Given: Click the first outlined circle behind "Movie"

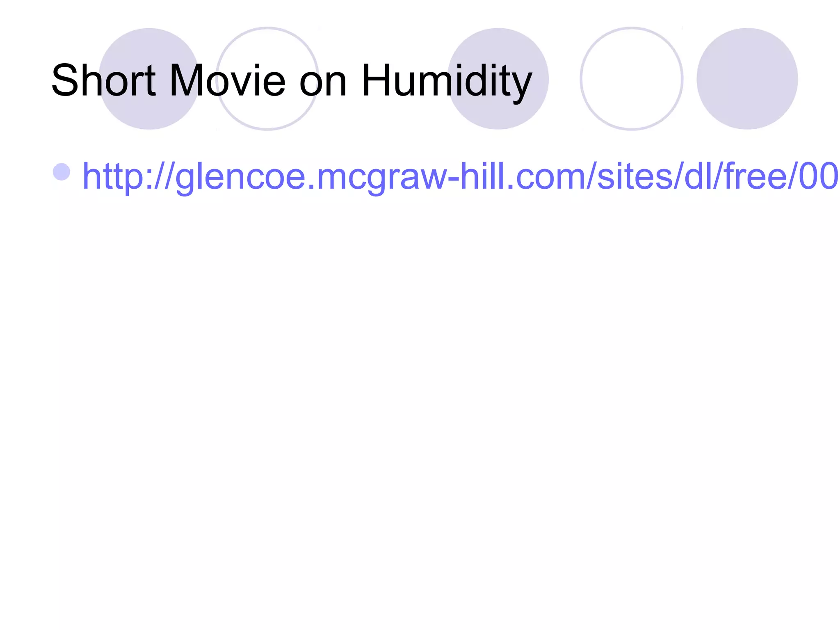Looking at the screenshot, I should click(x=268, y=79).
